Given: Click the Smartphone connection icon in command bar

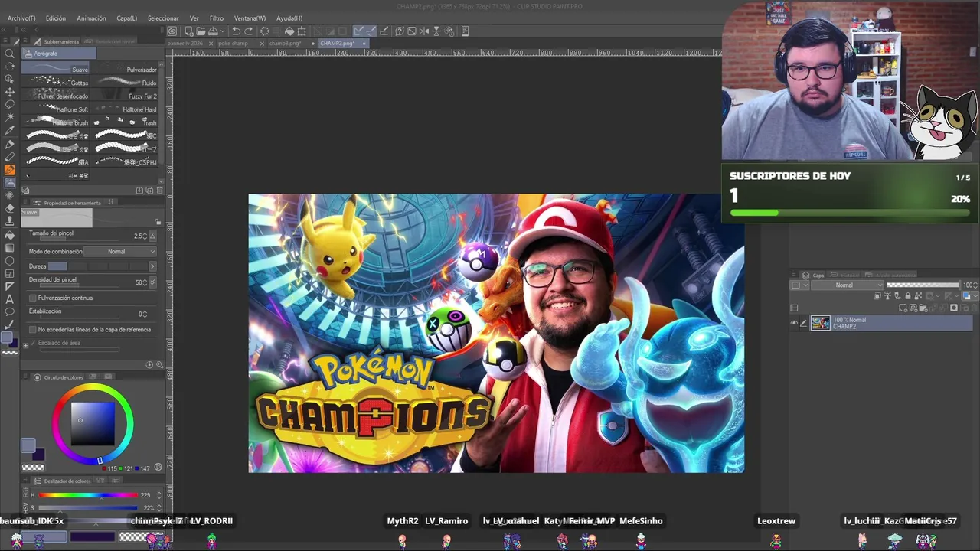Looking at the screenshot, I should point(465,31).
